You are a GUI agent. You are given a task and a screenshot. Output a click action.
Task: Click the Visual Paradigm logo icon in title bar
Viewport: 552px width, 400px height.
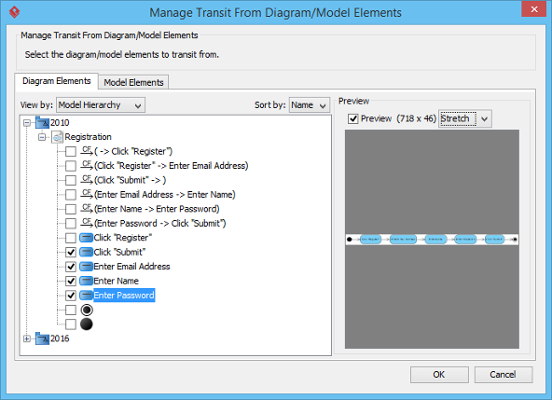(x=14, y=12)
